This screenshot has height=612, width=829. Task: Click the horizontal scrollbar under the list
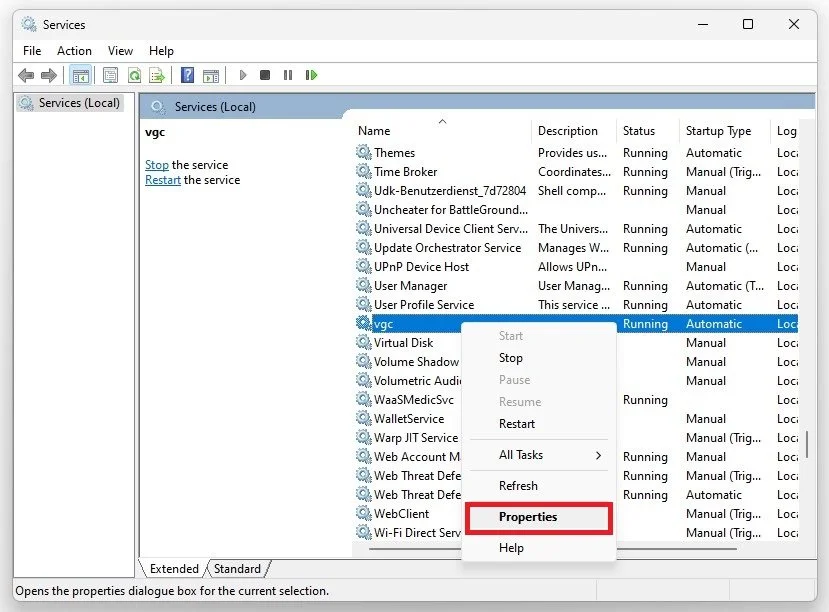click(552, 549)
